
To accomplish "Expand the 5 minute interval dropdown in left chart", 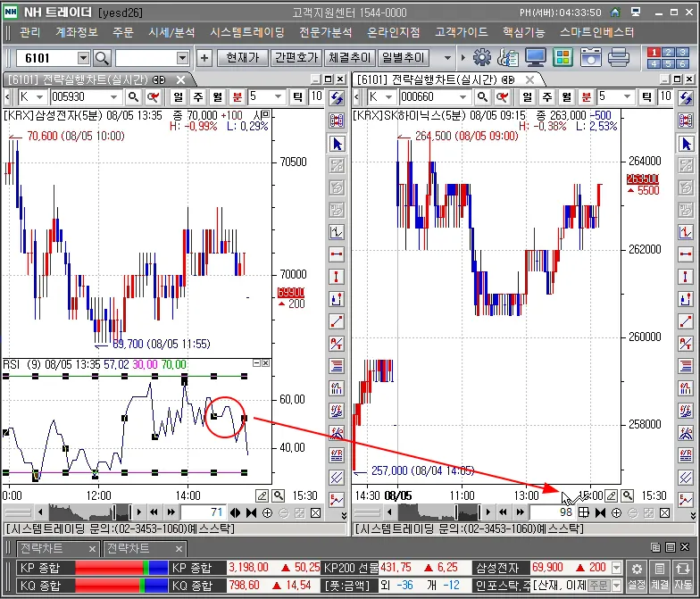I will (279, 96).
